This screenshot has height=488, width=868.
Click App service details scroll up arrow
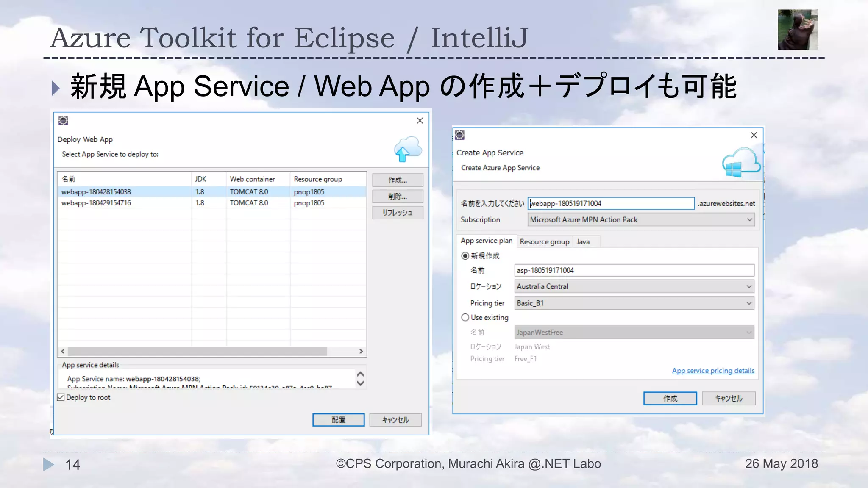360,374
